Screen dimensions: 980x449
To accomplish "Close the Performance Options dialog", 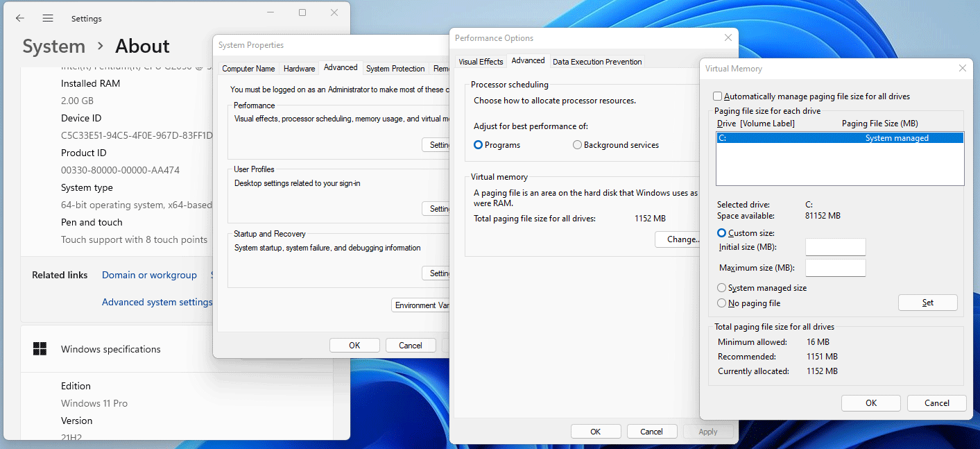I will pyautogui.click(x=728, y=38).
